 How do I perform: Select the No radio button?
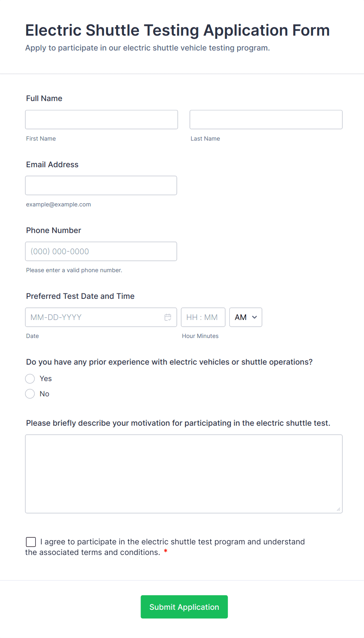30,394
